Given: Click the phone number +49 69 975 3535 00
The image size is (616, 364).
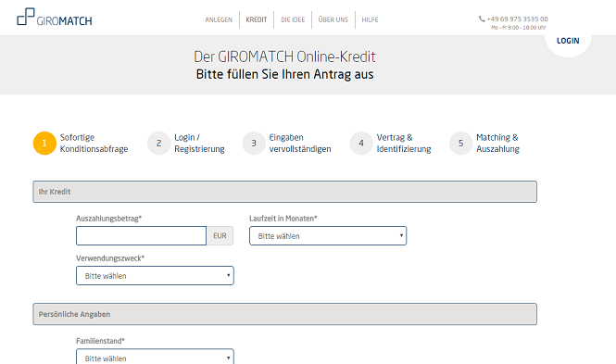Looking at the screenshot, I should pyautogui.click(x=517, y=19).
